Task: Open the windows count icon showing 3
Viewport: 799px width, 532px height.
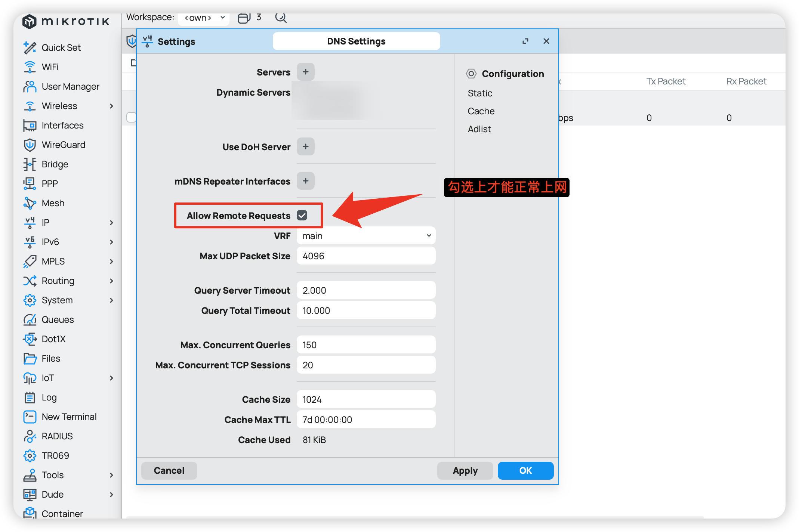Action: coord(244,18)
